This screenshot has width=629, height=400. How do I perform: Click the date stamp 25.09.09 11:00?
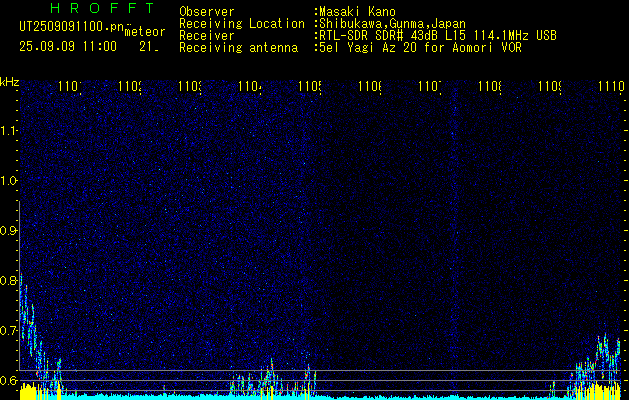coord(68,47)
